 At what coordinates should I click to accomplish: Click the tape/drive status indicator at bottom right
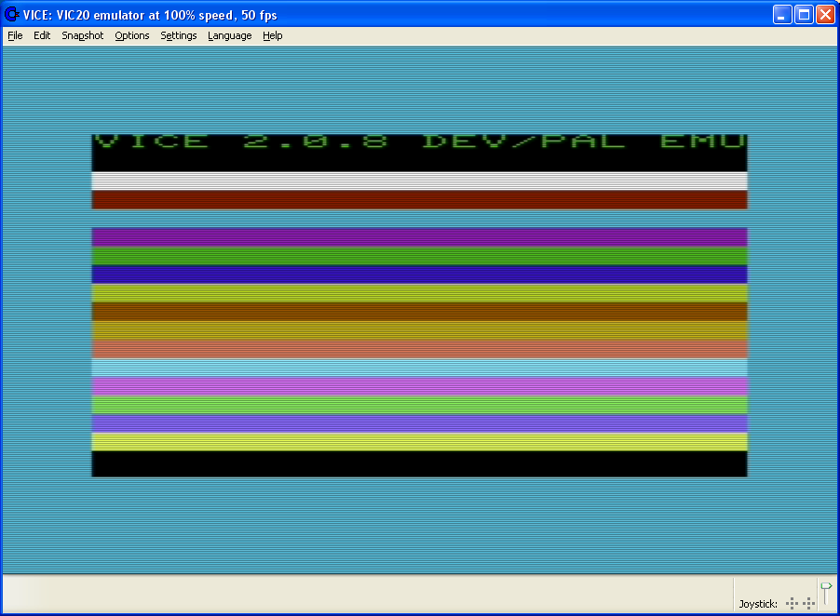[x=826, y=593]
